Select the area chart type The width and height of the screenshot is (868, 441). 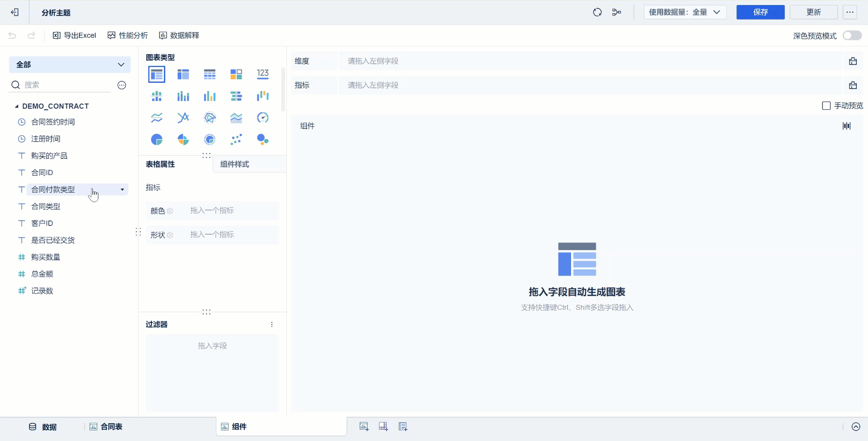[236, 118]
